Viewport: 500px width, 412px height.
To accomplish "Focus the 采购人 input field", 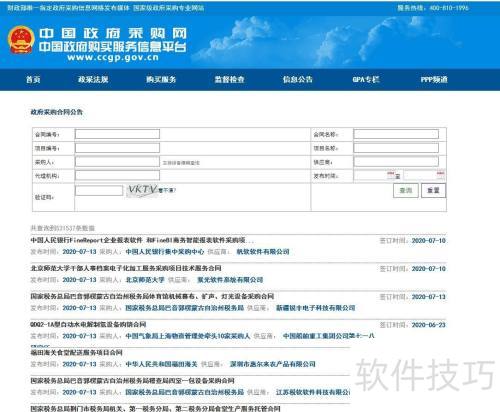I will [x=117, y=162].
